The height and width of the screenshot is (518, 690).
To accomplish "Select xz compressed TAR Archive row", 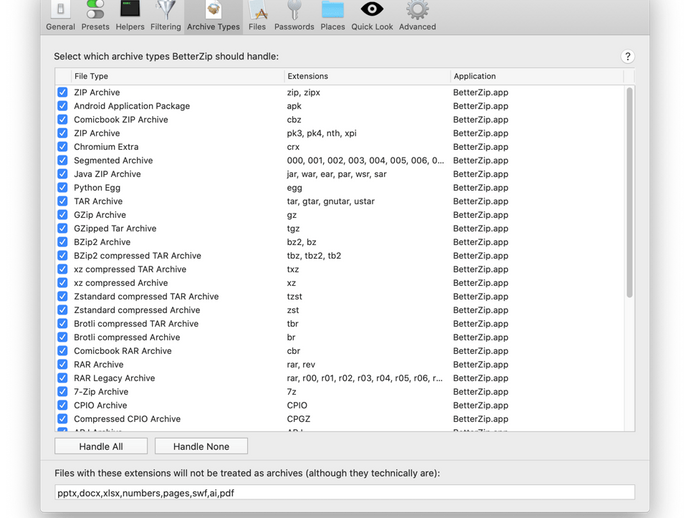I will 339,269.
